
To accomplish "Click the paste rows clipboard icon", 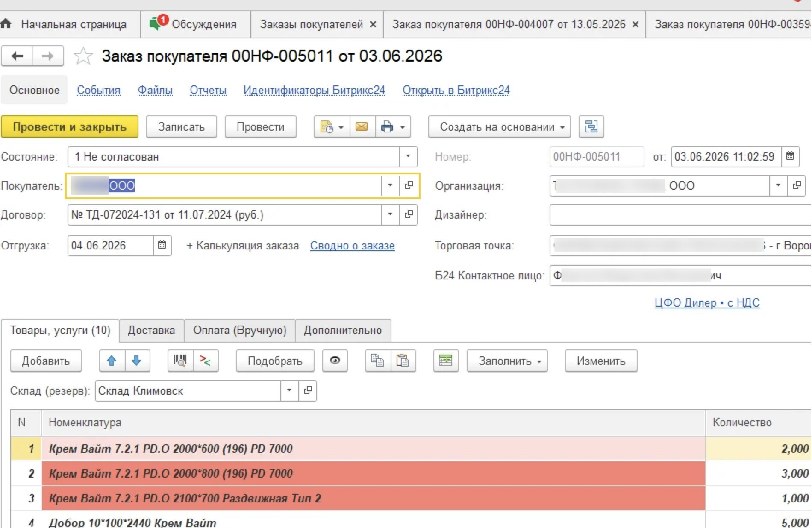I will tap(403, 361).
